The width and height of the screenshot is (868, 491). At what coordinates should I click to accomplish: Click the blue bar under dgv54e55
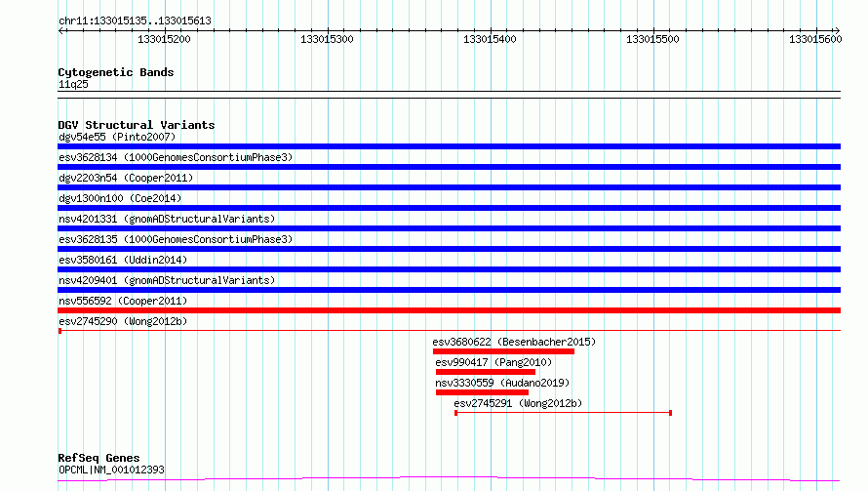tap(449, 146)
